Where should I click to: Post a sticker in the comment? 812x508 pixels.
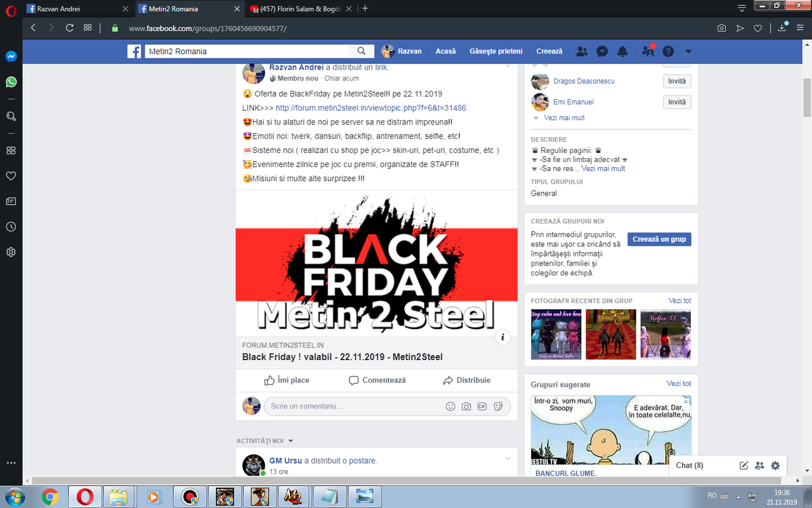(x=498, y=406)
